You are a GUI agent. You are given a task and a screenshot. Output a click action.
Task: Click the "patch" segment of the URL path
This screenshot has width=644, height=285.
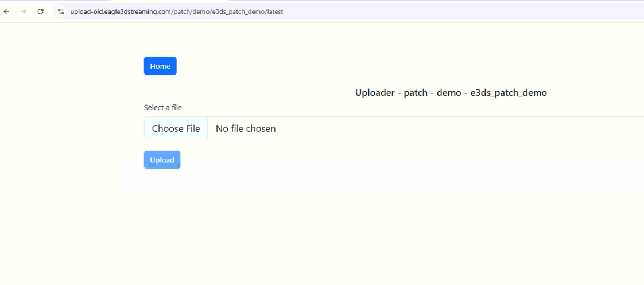pos(181,11)
